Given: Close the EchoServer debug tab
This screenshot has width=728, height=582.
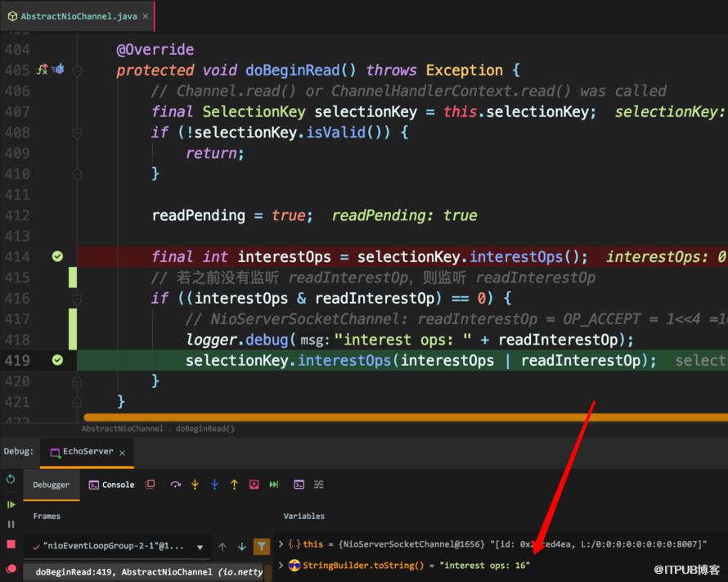Looking at the screenshot, I should point(122,453).
